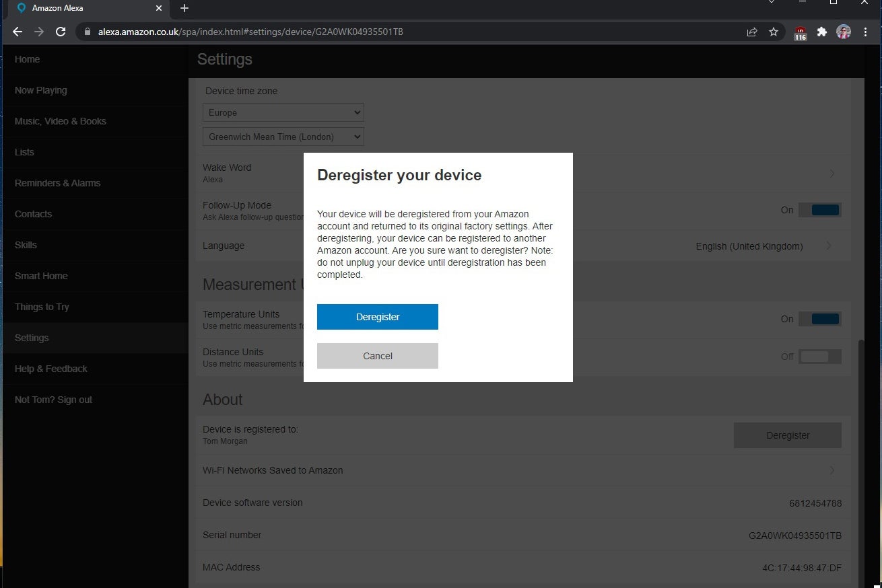Screen dimensions: 882x588
Task: Close the Amazon Alexa tab
Action: (159, 8)
